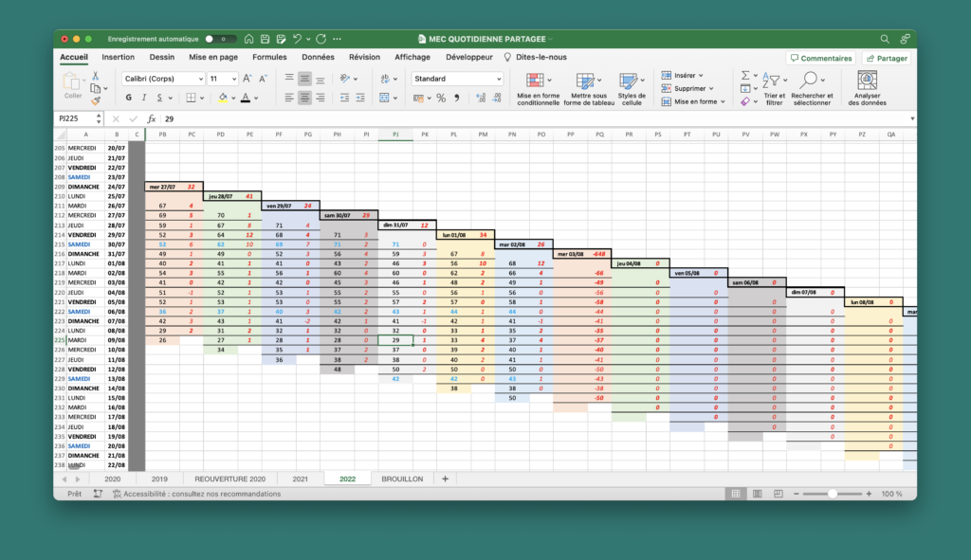
Task: Apply italic formatting
Action: click(x=144, y=98)
